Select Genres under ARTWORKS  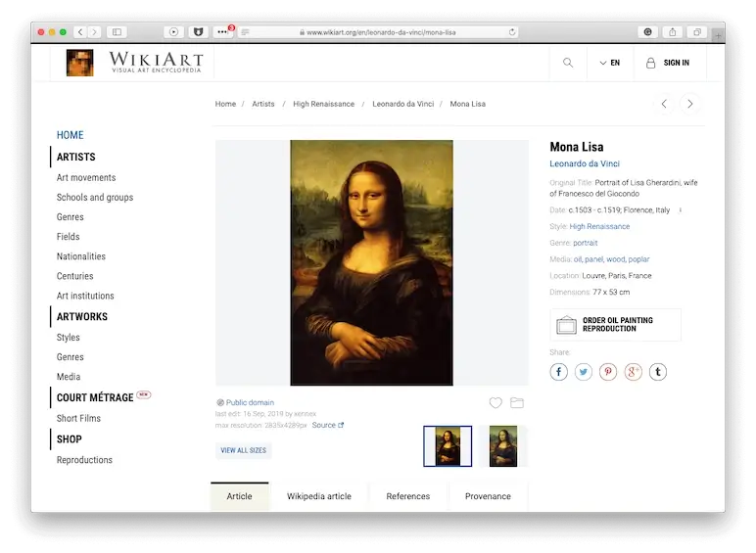coord(70,357)
